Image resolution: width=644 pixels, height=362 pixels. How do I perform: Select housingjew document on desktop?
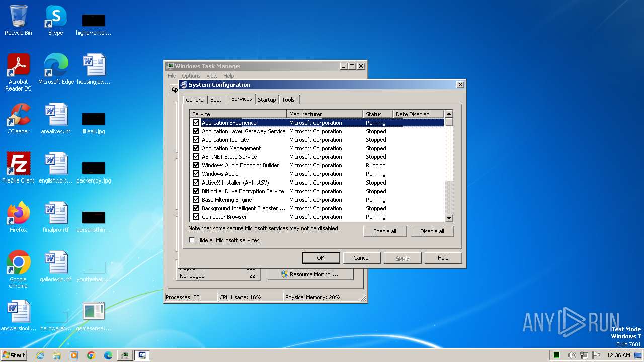coord(94,69)
